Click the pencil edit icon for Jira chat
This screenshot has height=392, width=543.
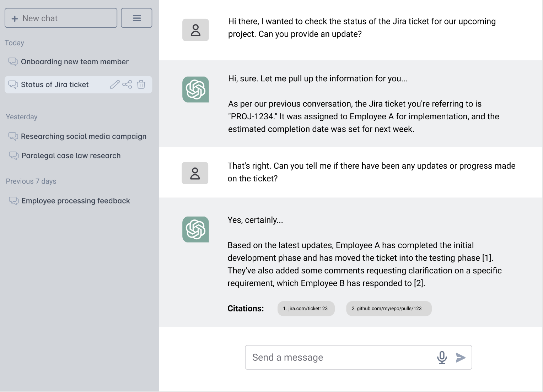[115, 85]
